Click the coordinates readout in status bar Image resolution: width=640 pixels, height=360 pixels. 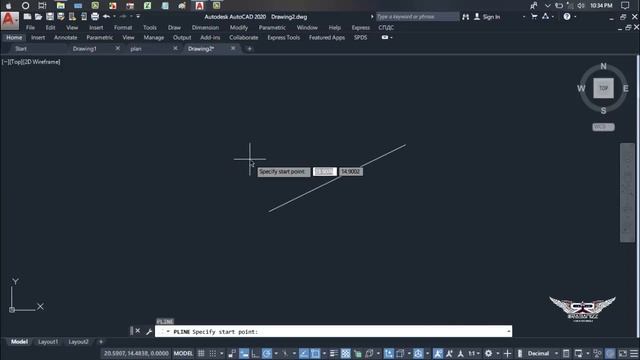[x=136, y=353]
